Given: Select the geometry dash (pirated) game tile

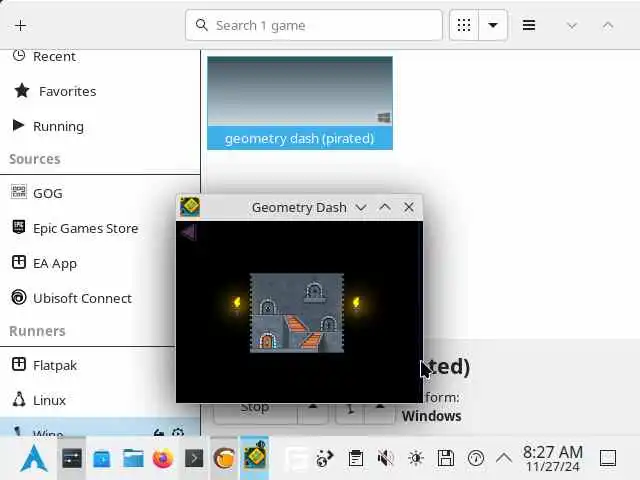Looking at the screenshot, I should coord(300,103).
